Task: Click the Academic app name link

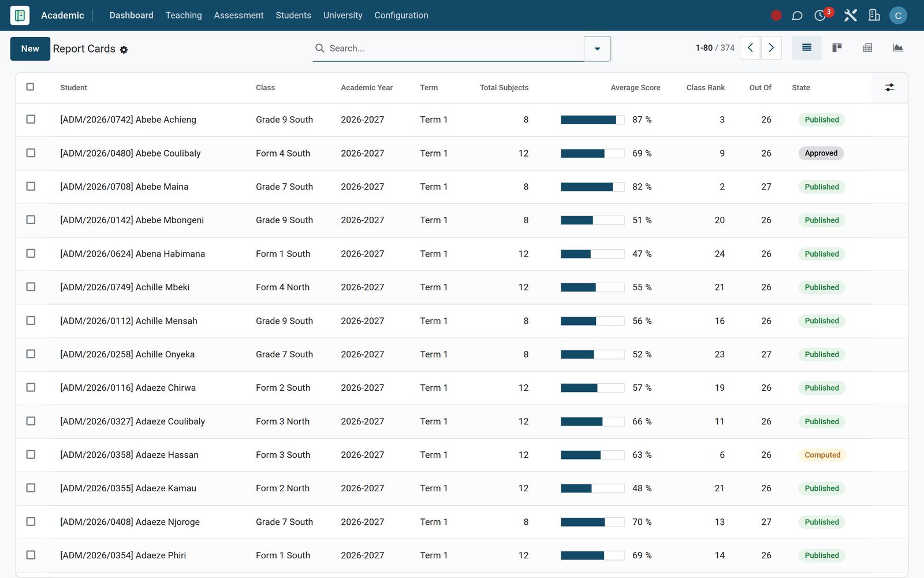Action: click(x=62, y=15)
